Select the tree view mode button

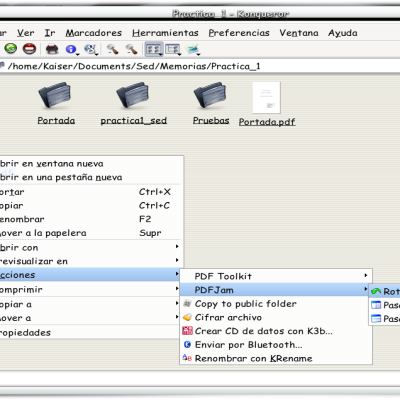click(173, 49)
